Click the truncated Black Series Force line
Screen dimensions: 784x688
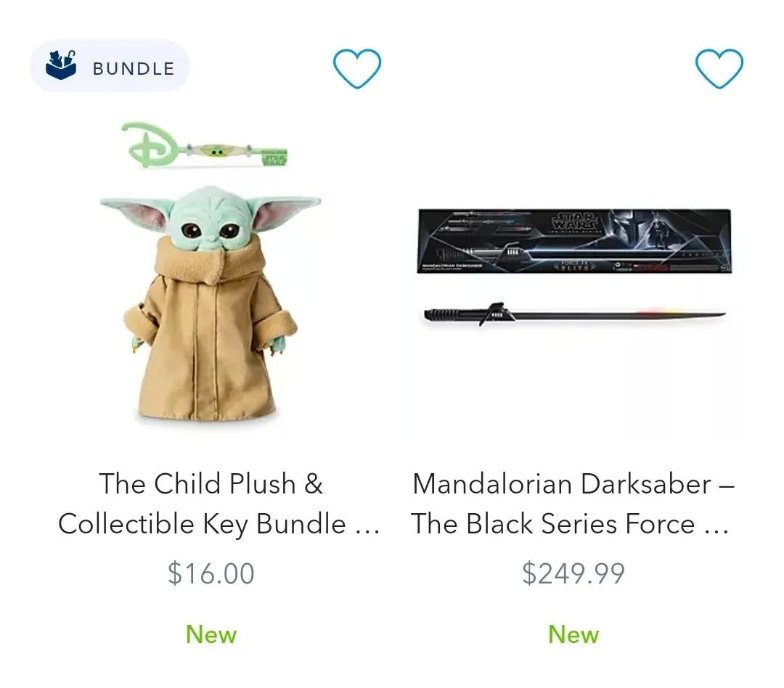[570, 525]
